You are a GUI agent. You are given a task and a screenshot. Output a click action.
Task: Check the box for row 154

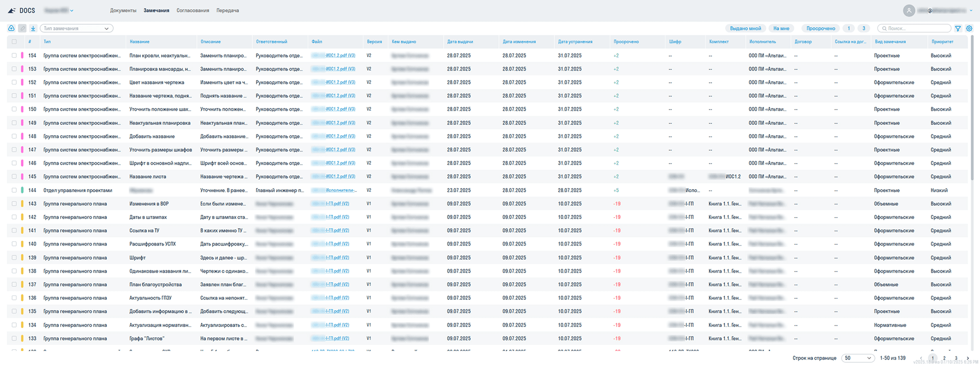point(14,56)
